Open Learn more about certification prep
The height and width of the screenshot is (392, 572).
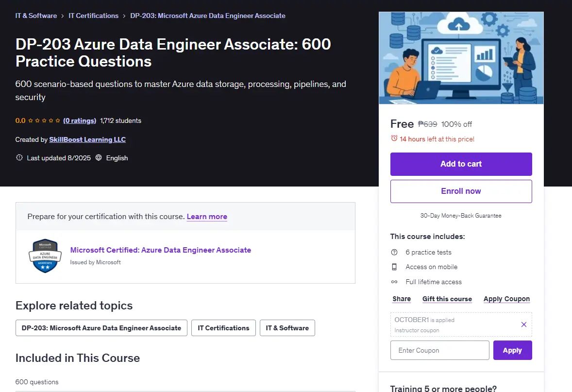[x=207, y=217]
